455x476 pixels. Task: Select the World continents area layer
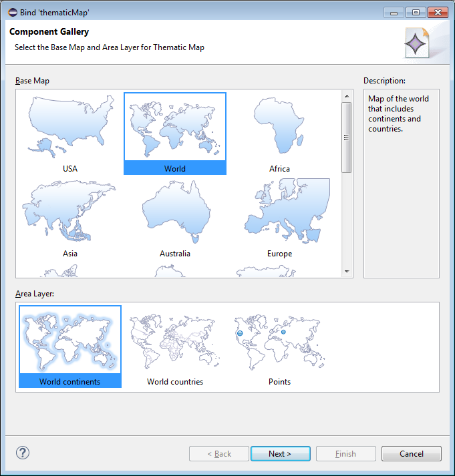[70, 346]
